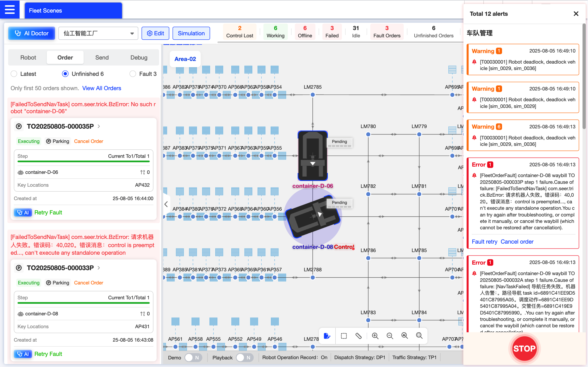Toggle the Demo switch
The width and height of the screenshot is (588, 367).
[193, 357]
